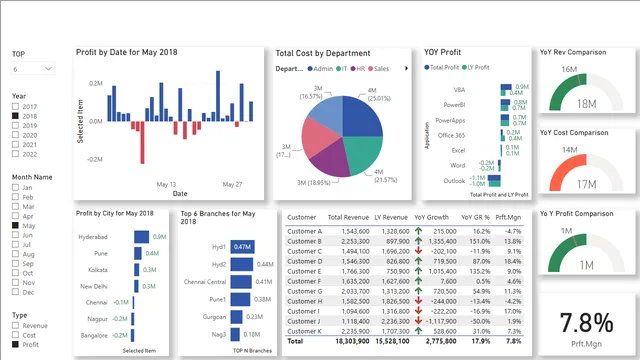
Task: Click the HR legend color dot
Action: (353, 69)
